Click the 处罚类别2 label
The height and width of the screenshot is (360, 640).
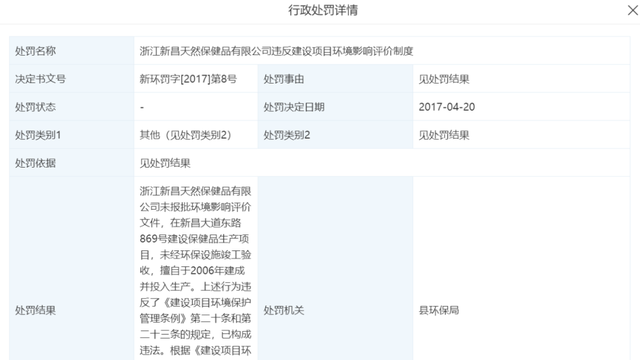click(x=287, y=135)
